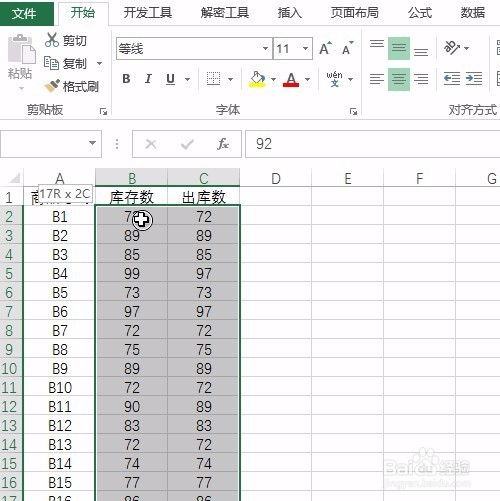
Task: Expand text orientation dropdown arrow
Action: 466,48
